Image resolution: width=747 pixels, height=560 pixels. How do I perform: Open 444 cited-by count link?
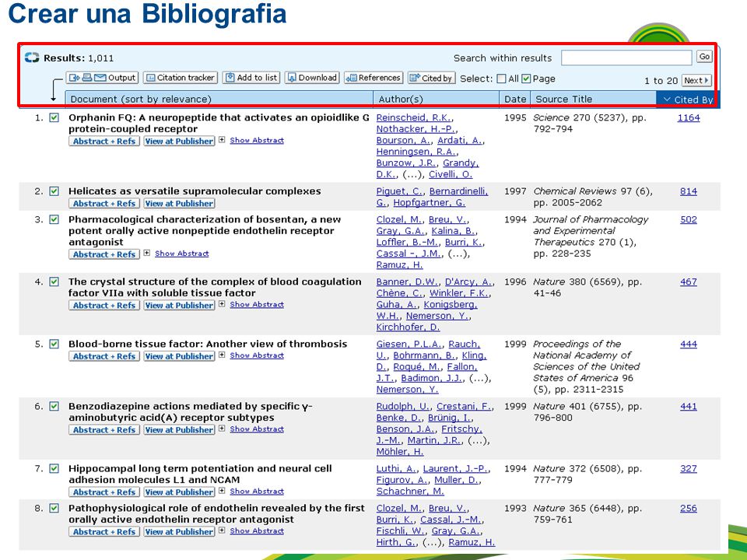click(689, 345)
